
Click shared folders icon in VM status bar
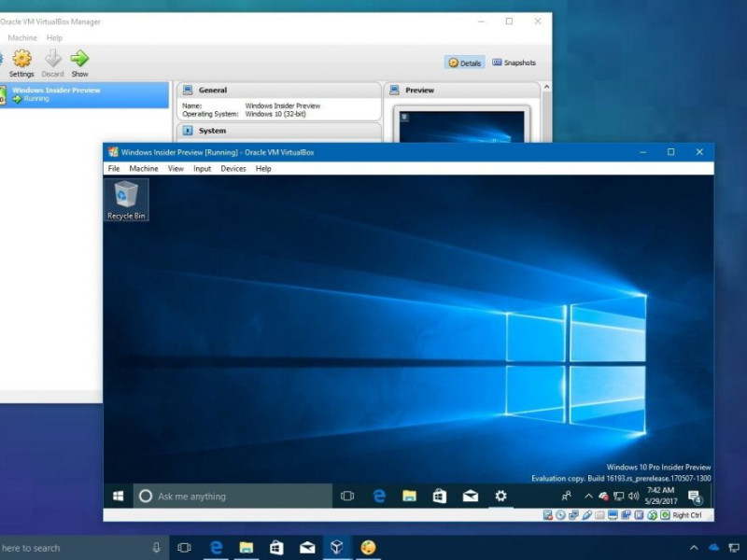tap(599, 515)
